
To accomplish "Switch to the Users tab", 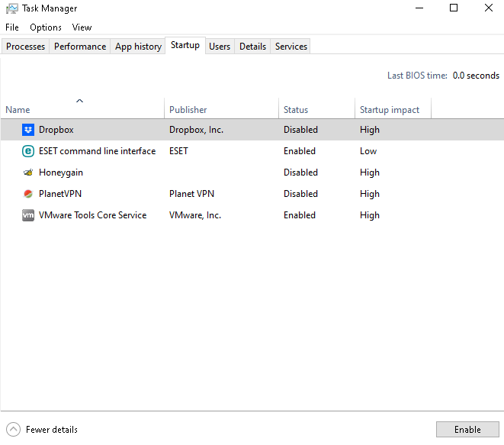I will pos(220,47).
